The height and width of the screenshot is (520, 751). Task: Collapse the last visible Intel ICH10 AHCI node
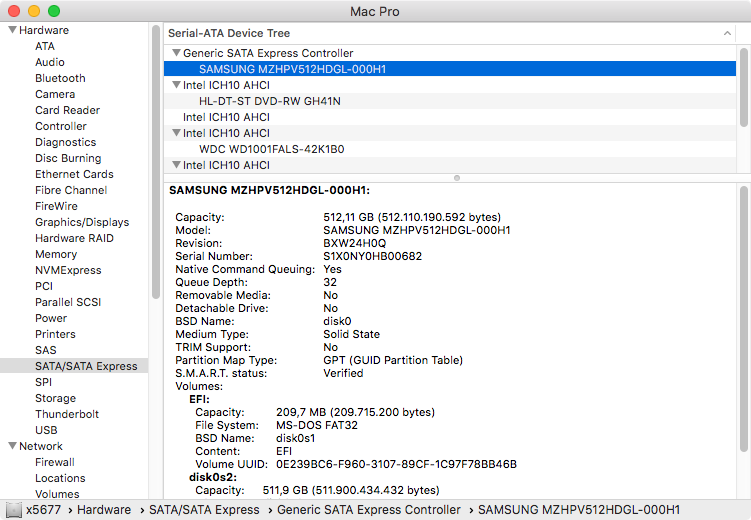coord(176,165)
